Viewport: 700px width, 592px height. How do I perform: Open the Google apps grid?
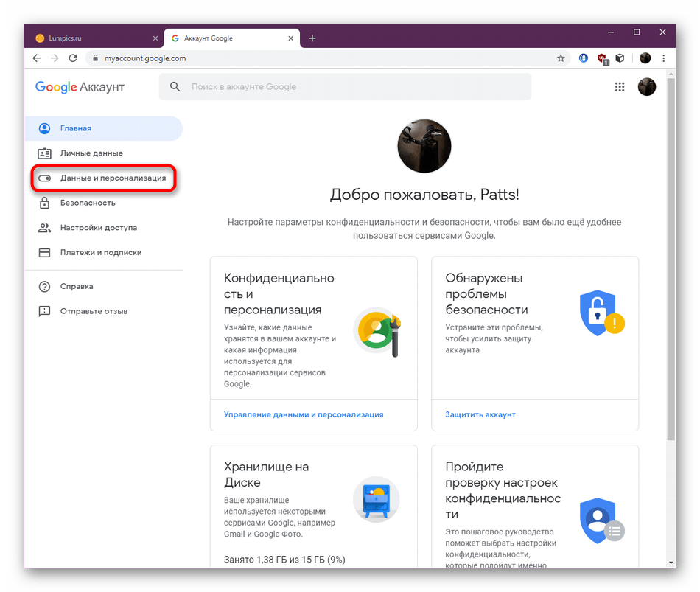point(620,87)
